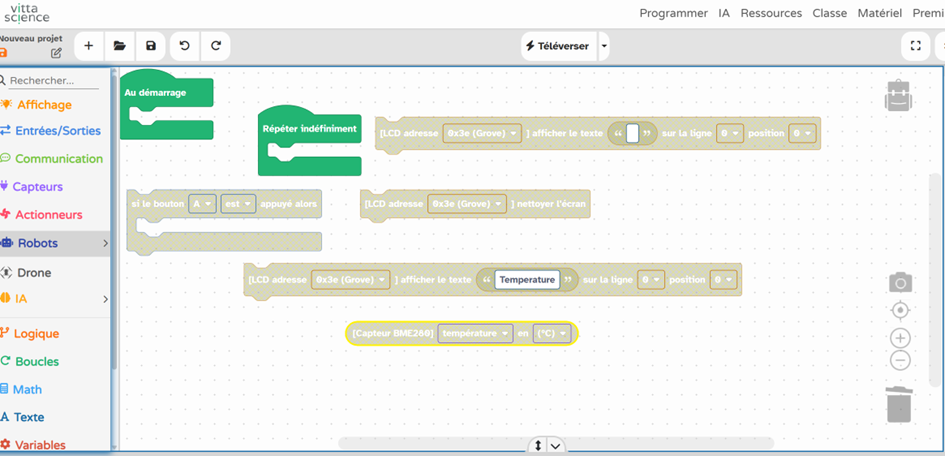This screenshot has height=456, width=945.
Task: Open project using the folder icon
Action: click(x=120, y=46)
